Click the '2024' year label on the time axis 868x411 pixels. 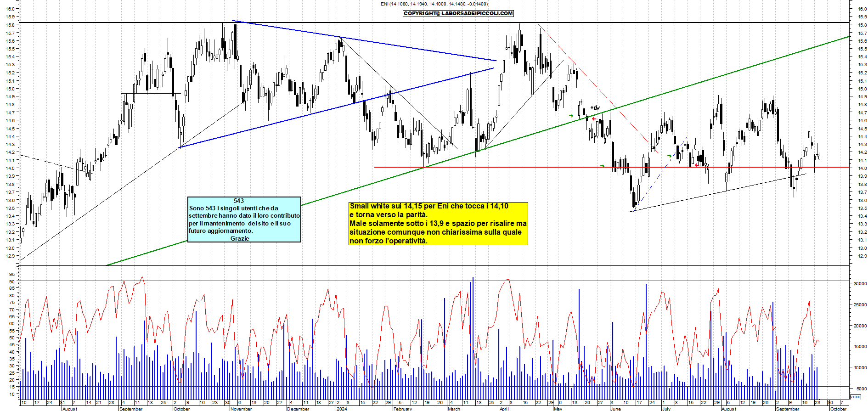[342, 409]
